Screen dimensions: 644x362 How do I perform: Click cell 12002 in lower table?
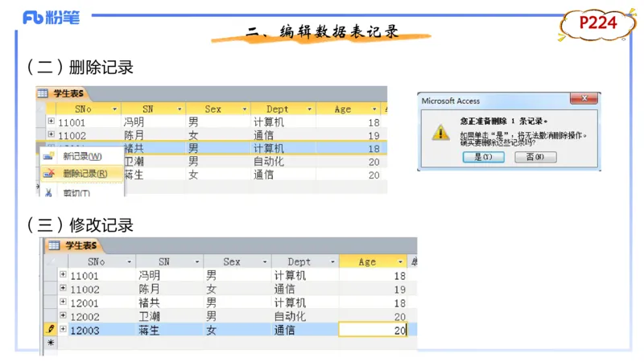85,317
